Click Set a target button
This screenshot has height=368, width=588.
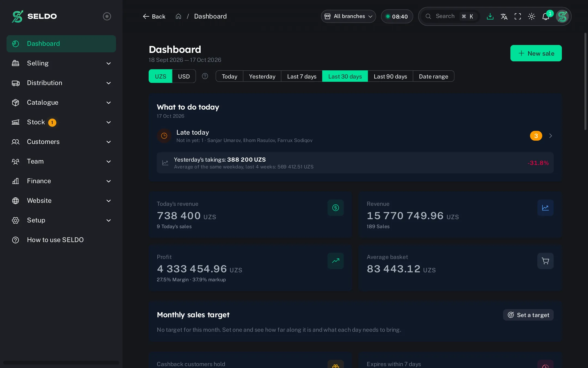528,315
